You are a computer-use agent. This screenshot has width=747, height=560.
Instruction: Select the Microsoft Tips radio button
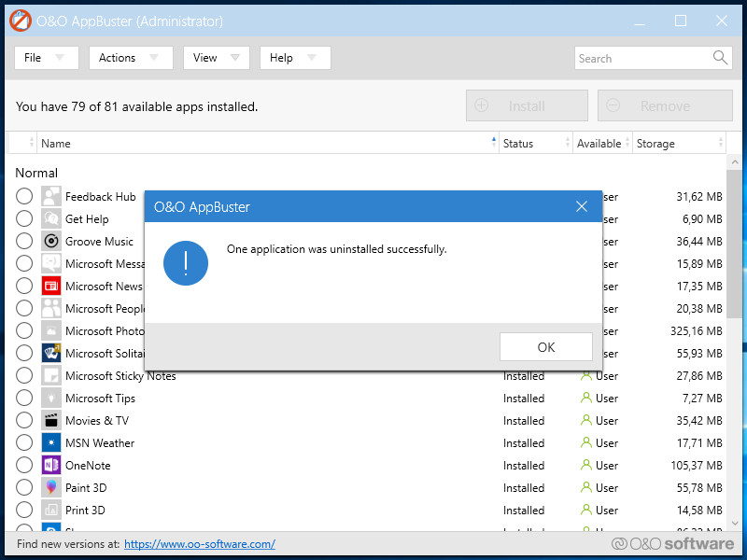click(x=24, y=398)
